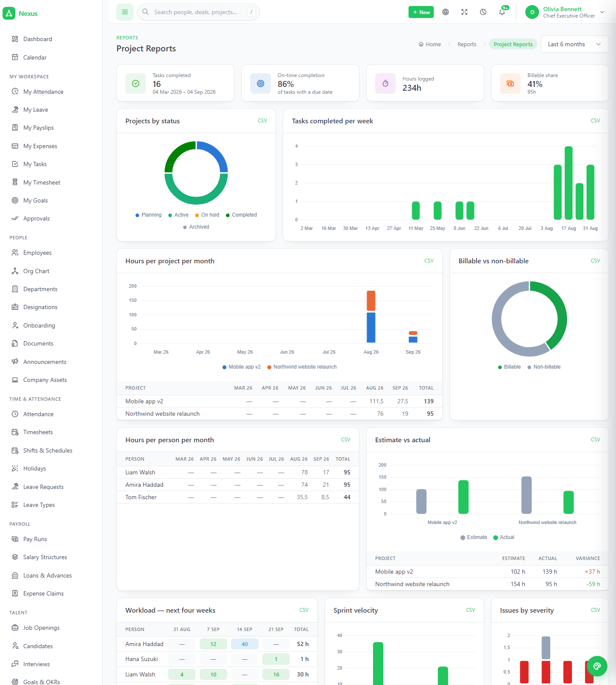616x685 pixels.
Task: Click the Org Chart hierarchy icon
Action: 15,271
